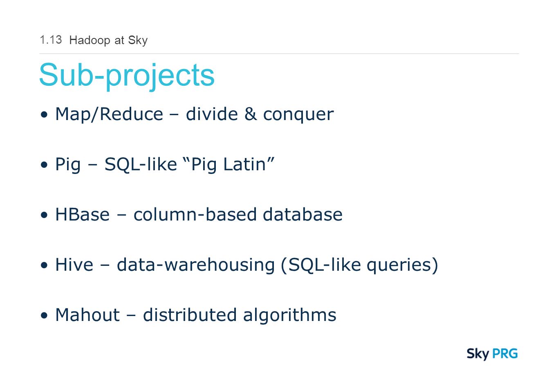The width and height of the screenshot is (558, 392).
Task: Click the word Sky in the logo
Action: point(477,354)
